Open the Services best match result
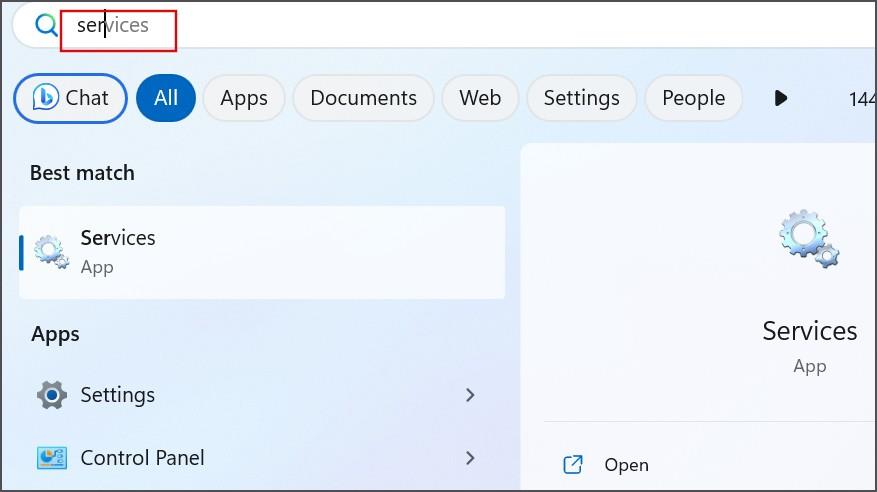 pos(262,252)
